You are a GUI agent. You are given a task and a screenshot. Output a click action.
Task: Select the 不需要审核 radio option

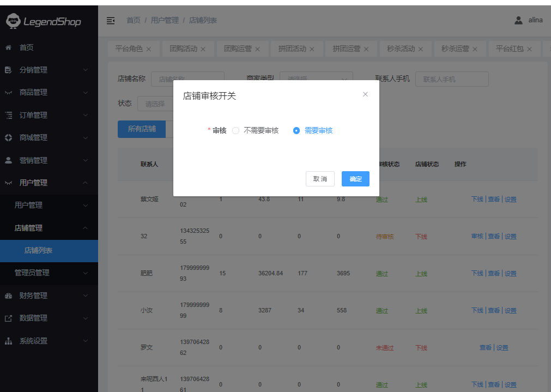(236, 131)
